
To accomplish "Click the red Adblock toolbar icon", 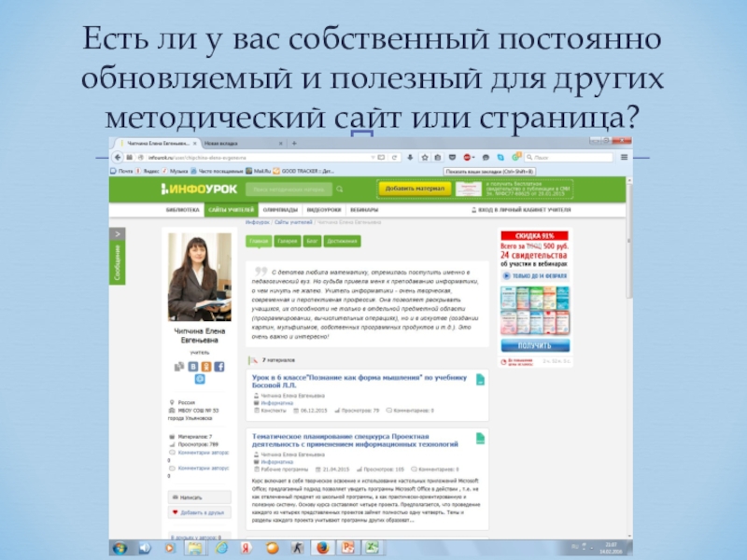I will click(x=468, y=157).
